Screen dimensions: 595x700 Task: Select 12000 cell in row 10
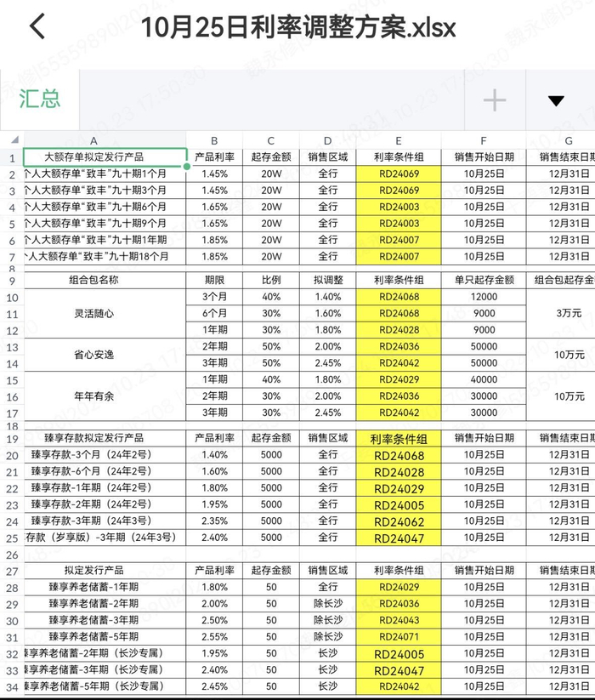(x=484, y=297)
